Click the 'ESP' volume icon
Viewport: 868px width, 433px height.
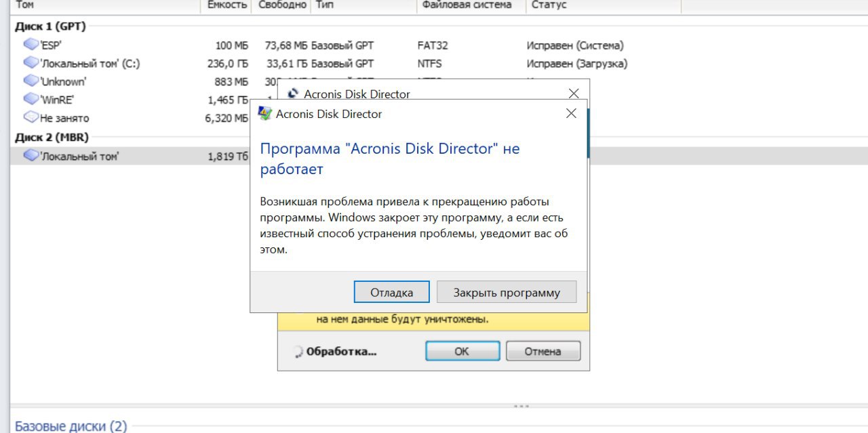31,45
